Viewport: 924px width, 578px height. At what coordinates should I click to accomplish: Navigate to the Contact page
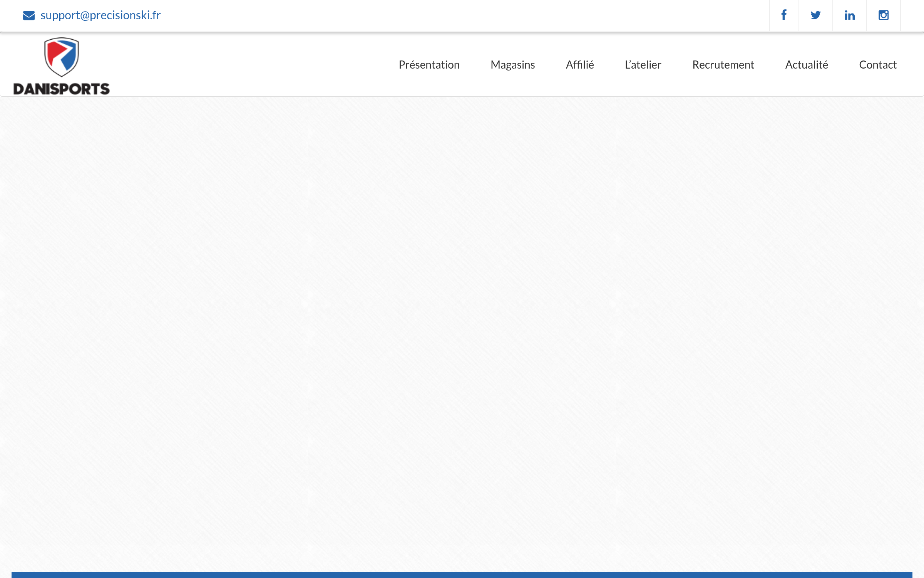coord(878,65)
